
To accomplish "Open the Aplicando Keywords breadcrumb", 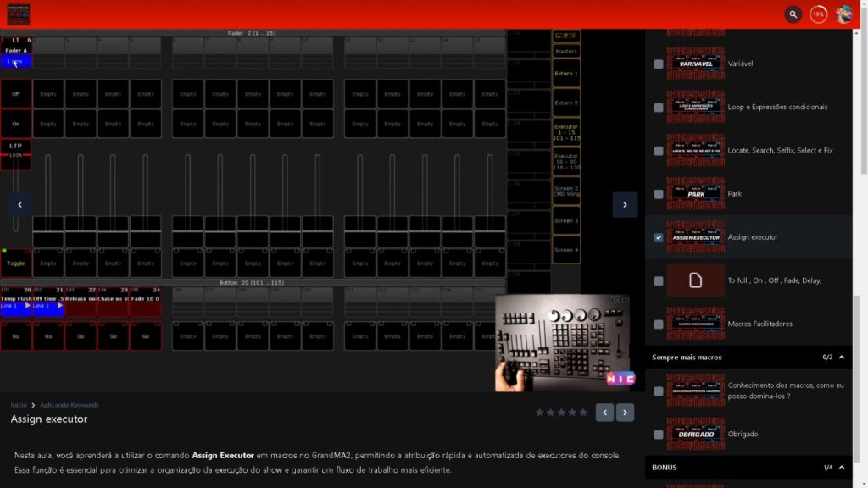I will [x=70, y=405].
